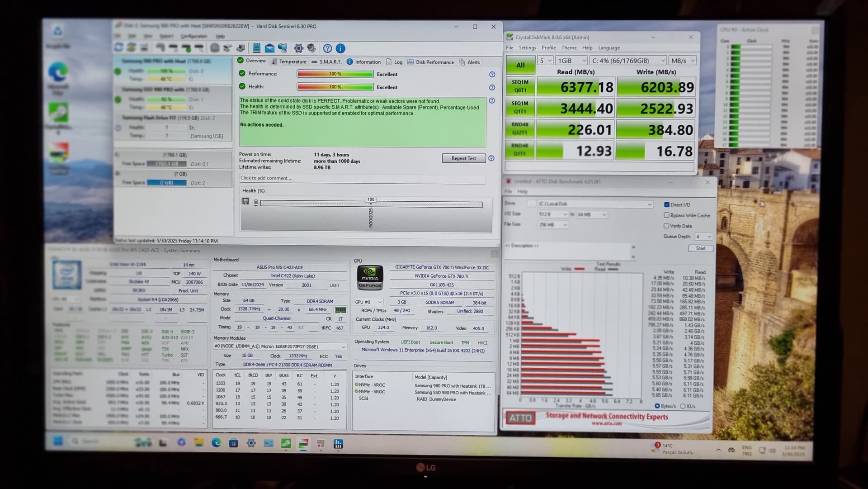
Task: Click the ATTO Description text box
Action: (x=567, y=251)
